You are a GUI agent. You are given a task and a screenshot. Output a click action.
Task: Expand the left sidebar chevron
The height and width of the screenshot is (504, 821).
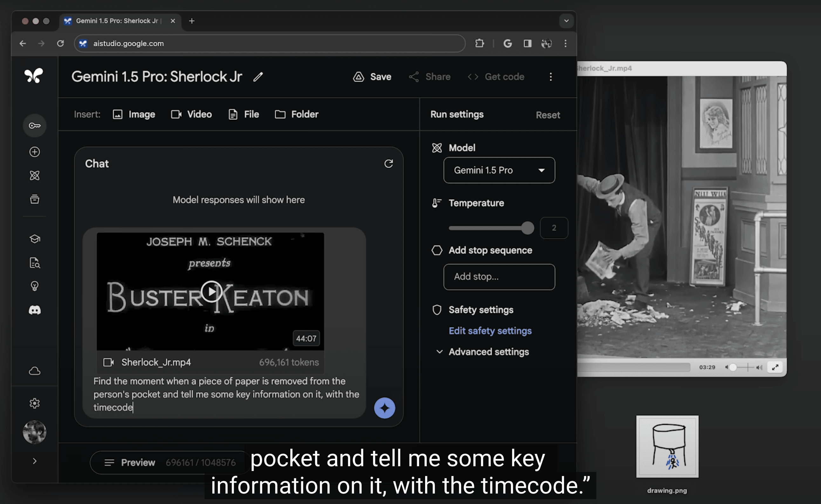tap(34, 461)
